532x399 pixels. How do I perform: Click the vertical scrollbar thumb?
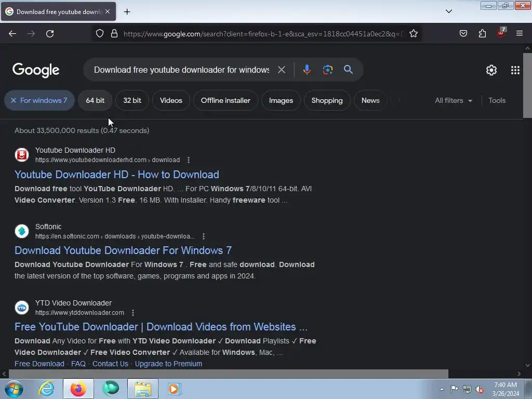[x=527, y=86]
